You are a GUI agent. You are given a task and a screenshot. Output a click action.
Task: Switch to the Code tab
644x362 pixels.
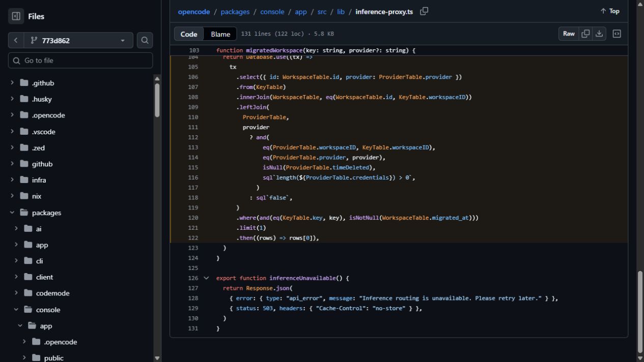[189, 34]
